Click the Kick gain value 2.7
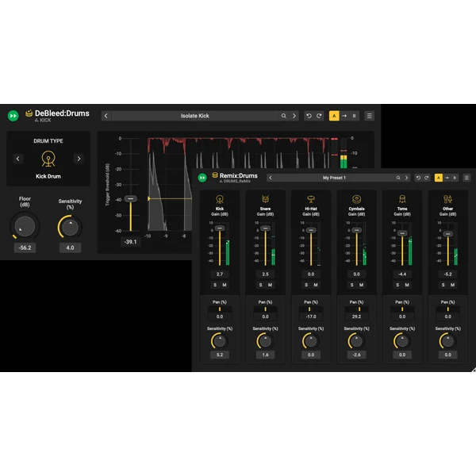The width and height of the screenshot is (476, 476). pos(220,274)
